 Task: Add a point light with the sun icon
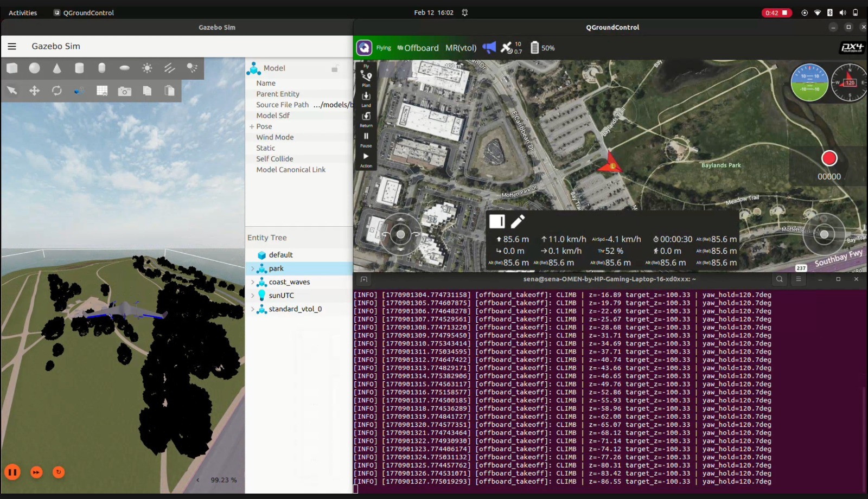147,68
